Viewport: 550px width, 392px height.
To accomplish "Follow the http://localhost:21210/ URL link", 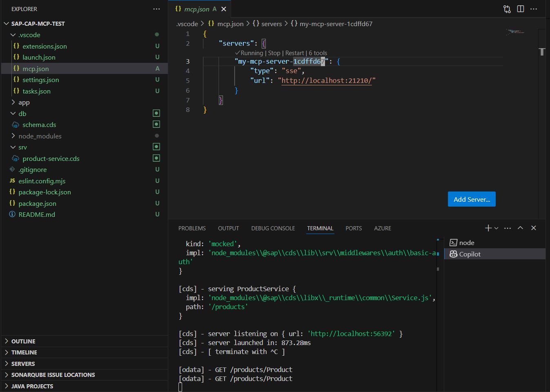I will click(x=327, y=80).
